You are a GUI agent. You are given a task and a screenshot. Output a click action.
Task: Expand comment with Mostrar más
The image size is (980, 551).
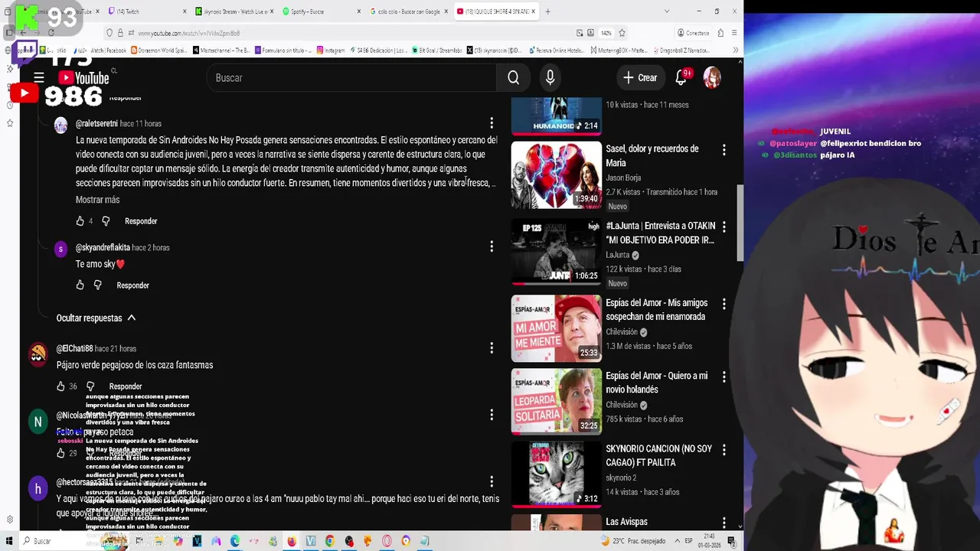[97, 200]
